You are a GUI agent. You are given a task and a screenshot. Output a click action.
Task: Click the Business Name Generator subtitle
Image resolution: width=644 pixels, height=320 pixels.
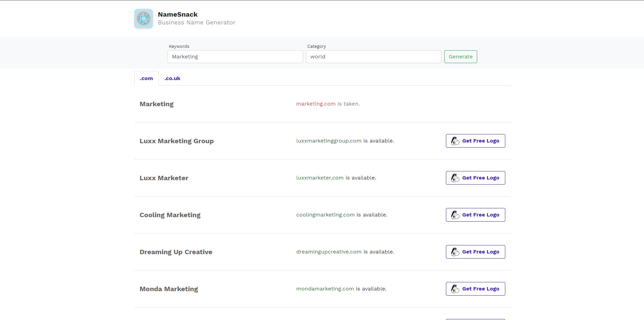[x=196, y=22]
